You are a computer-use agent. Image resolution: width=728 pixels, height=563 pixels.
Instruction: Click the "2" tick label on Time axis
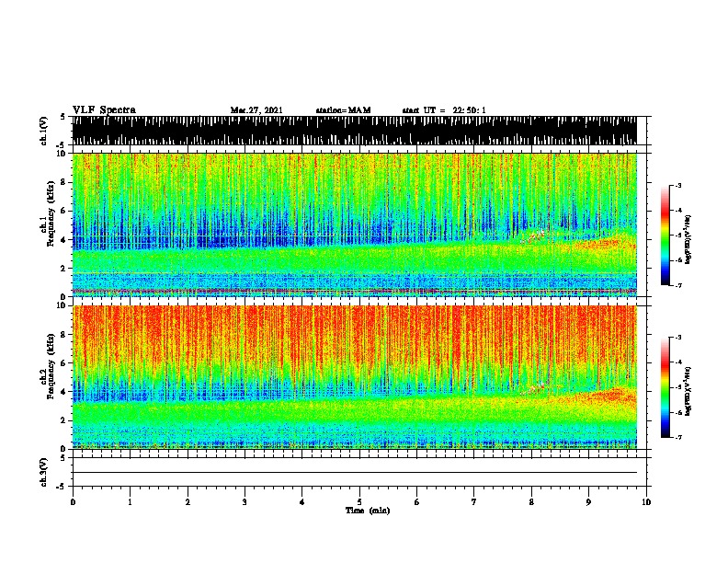tap(188, 501)
